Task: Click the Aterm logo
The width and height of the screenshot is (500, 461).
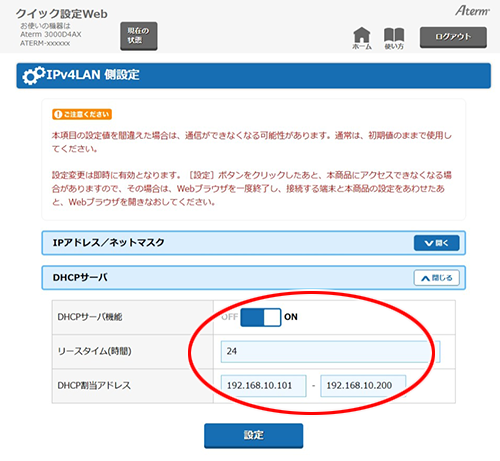Action: coord(472,11)
